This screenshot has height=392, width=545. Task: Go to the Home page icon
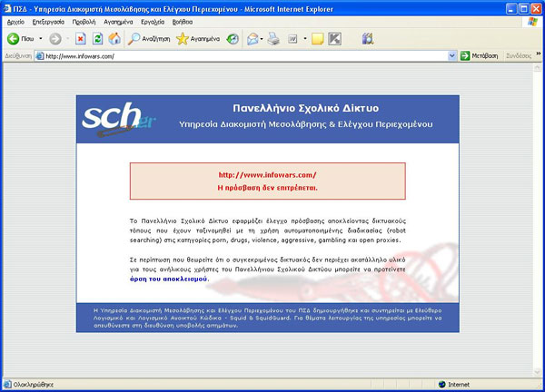[114, 38]
